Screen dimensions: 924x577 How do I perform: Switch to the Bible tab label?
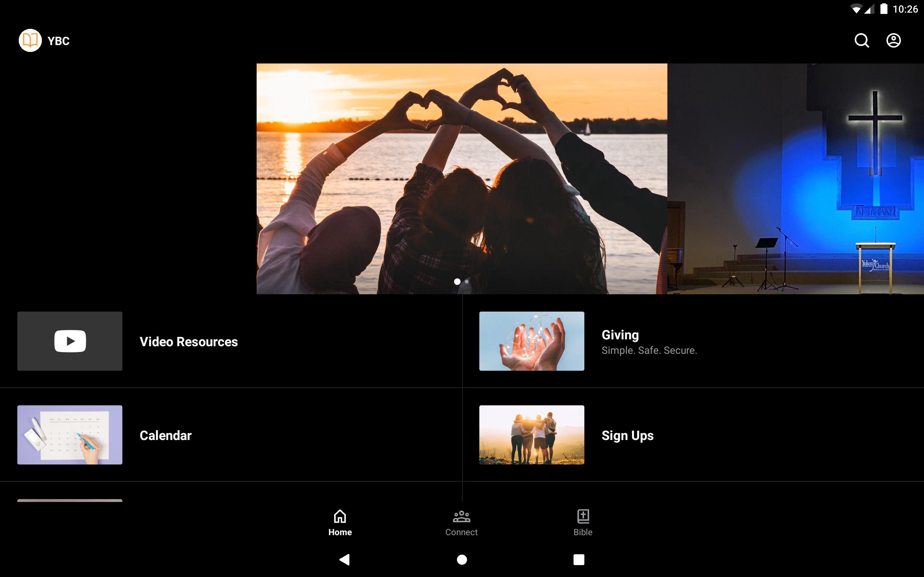pyautogui.click(x=583, y=532)
